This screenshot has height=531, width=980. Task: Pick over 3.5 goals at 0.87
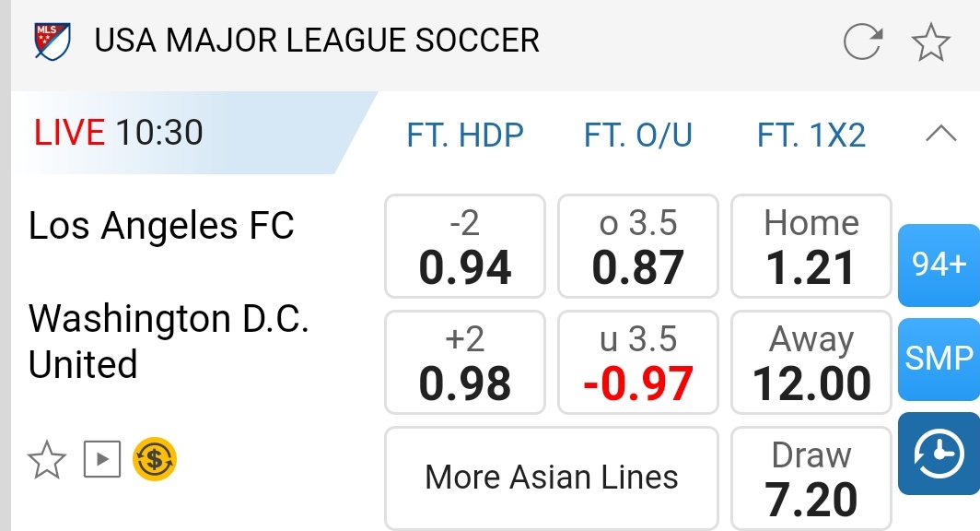(x=638, y=246)
